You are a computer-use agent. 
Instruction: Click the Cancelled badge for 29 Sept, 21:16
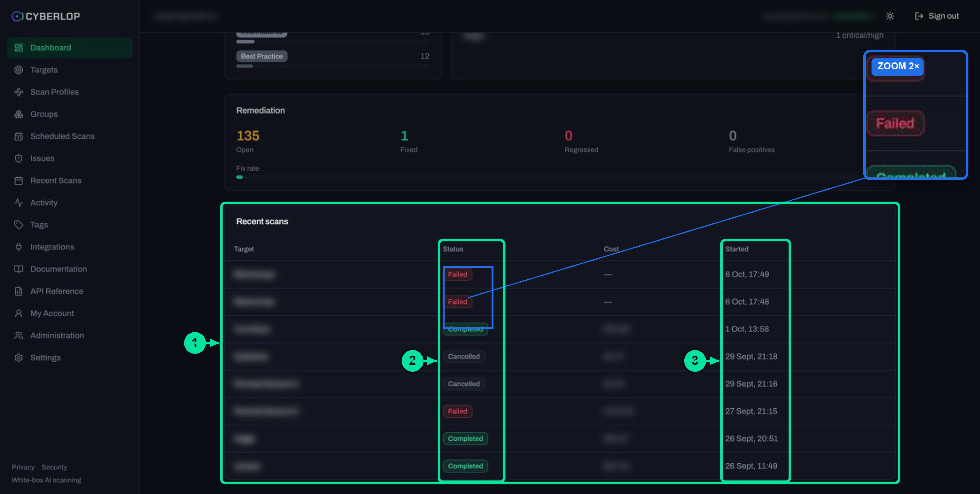[x=464, y=383]
